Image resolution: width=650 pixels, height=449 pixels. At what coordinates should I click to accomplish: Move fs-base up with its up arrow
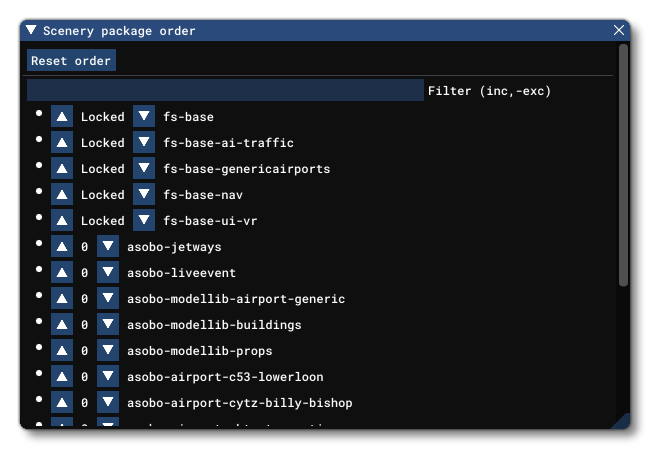[63, 117]
